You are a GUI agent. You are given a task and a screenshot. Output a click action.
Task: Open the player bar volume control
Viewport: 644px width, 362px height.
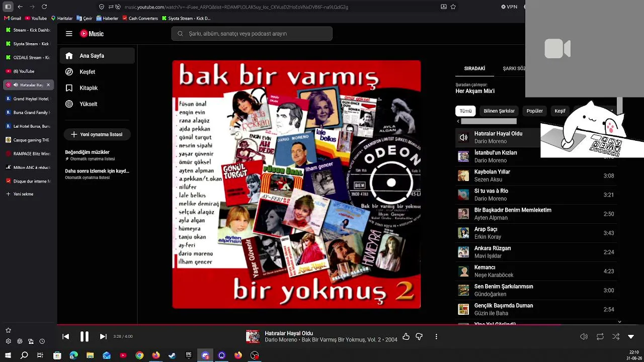click(x=584, y=336)
